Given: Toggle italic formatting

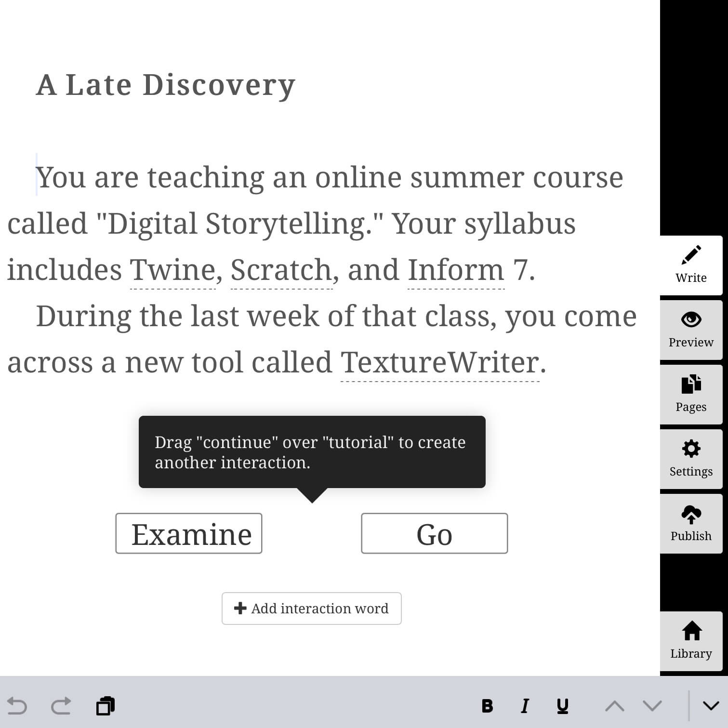Looking at the screenshot, I should click(x=525, y=706).
